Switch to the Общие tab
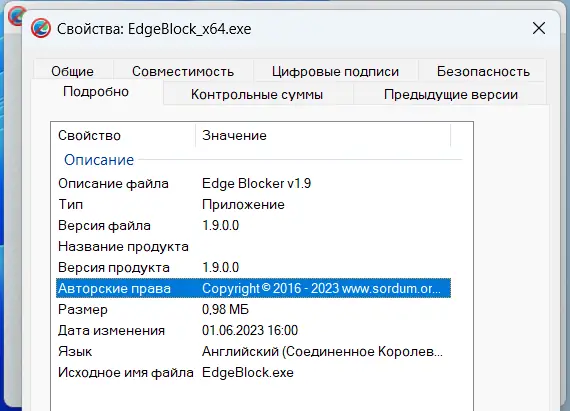Screen dimensions: 570x411 click(x=72, y=71)
